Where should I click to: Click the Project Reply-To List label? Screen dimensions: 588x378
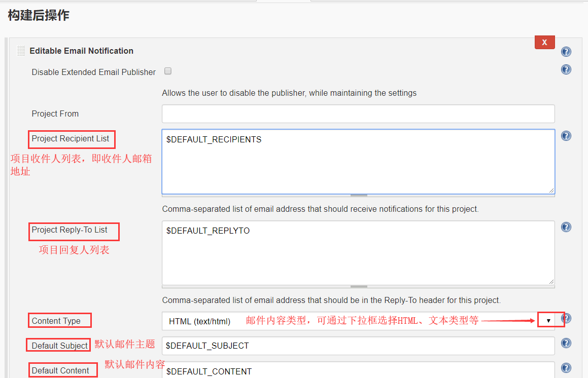click(70, 230)
